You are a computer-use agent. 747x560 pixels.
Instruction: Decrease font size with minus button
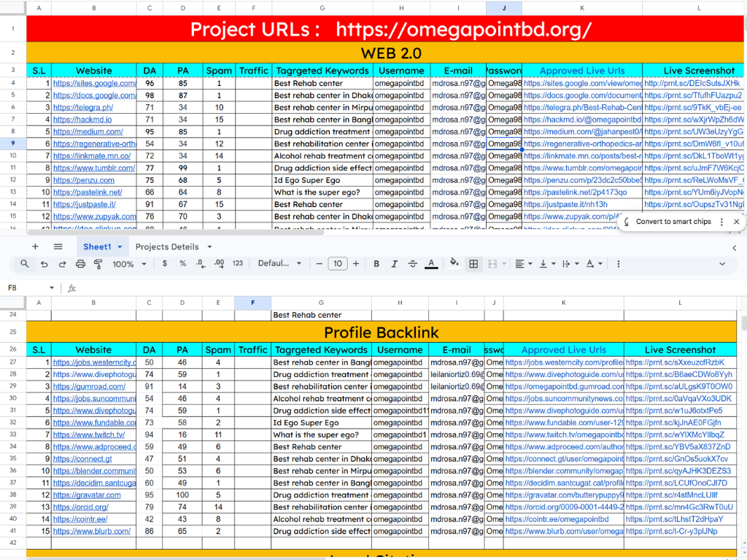click(320, 264)
